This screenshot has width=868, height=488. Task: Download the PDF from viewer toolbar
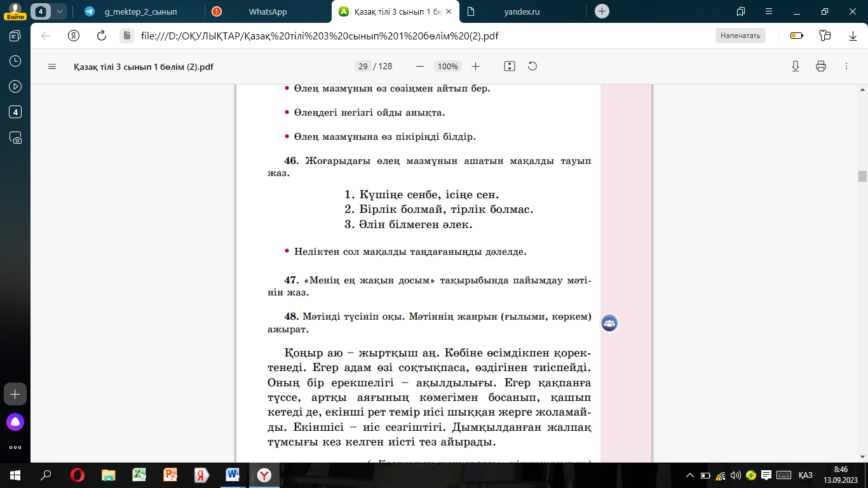[796, 66]
